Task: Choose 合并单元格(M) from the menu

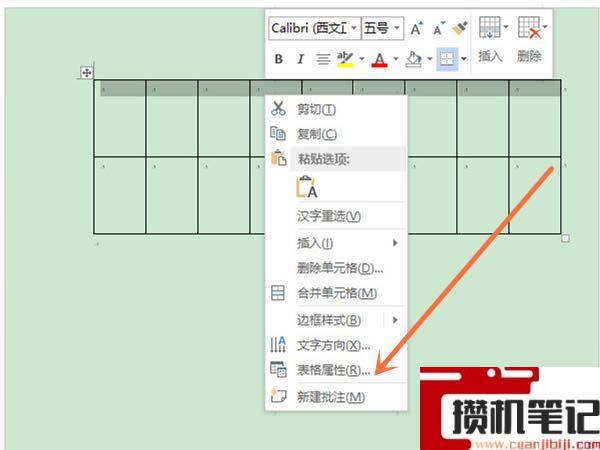Action: coord(336,293)
